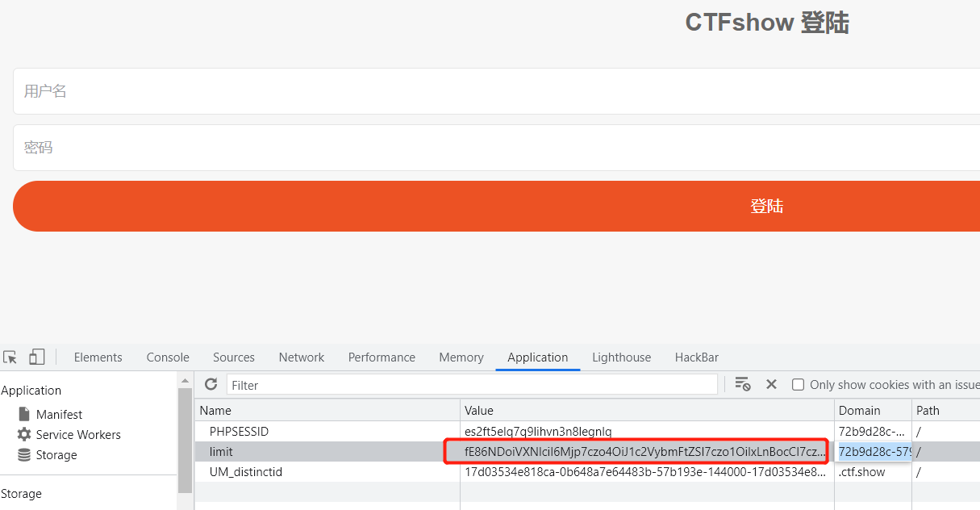Switch to the Console tab
This screenshot has height=510, width=980.
(168, 357)
